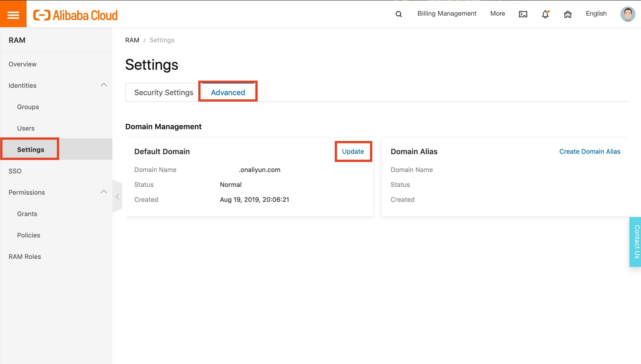Select the Advanced tab

[228, 92]
